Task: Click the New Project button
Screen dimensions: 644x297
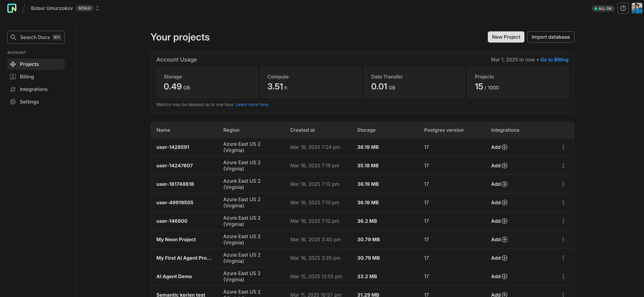Action: (x=506, y=37)
